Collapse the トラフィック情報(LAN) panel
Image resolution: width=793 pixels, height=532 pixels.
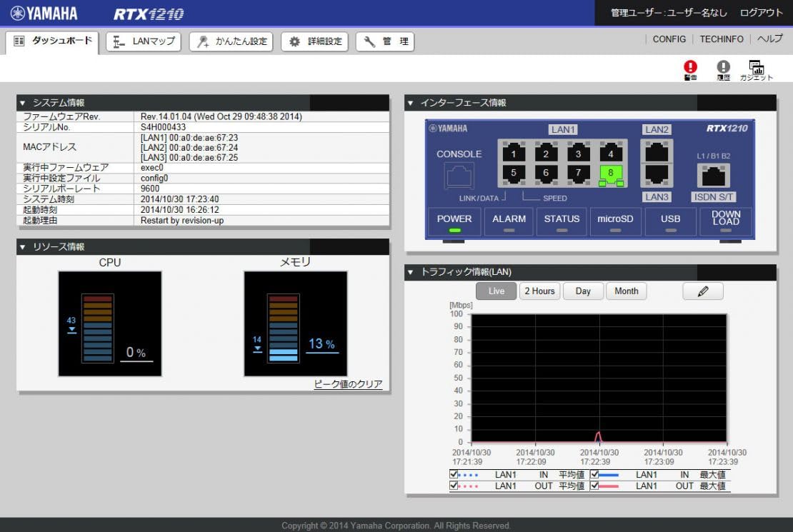pyautogui.click(x=410, y=272)
